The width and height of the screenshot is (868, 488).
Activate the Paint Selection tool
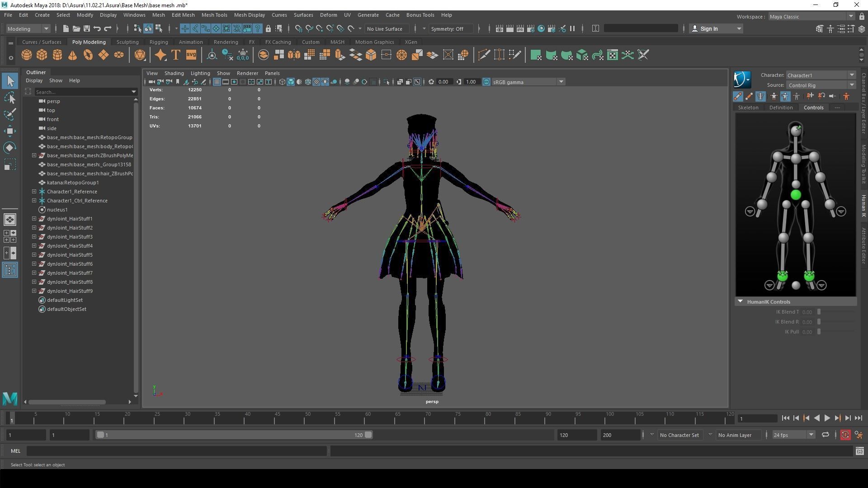click(x=10, y=114)
